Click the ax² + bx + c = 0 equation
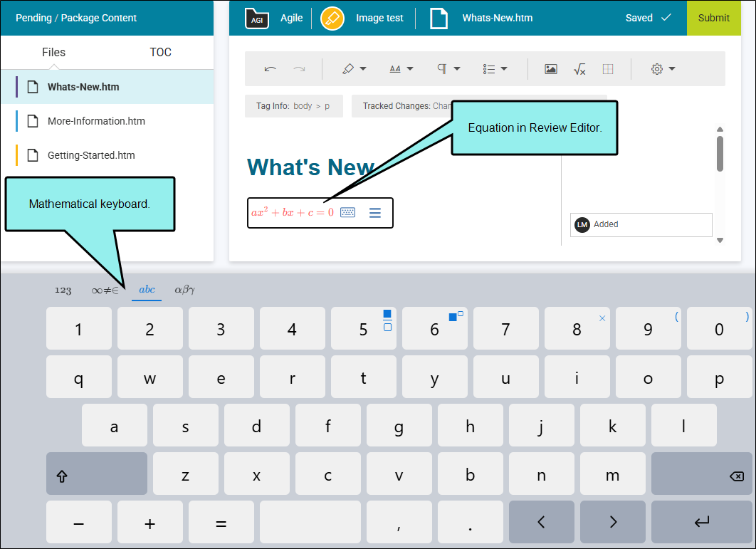 pos(292,212)
